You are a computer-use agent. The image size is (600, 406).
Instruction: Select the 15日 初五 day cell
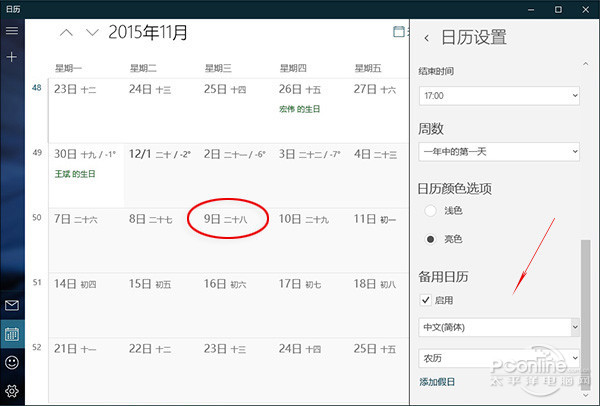point(161,305)
